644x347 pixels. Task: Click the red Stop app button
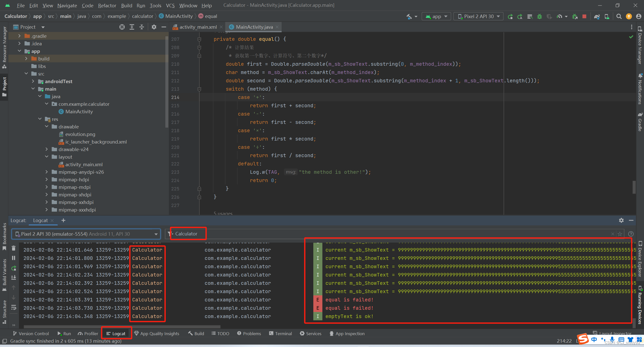tap(584, 16)
